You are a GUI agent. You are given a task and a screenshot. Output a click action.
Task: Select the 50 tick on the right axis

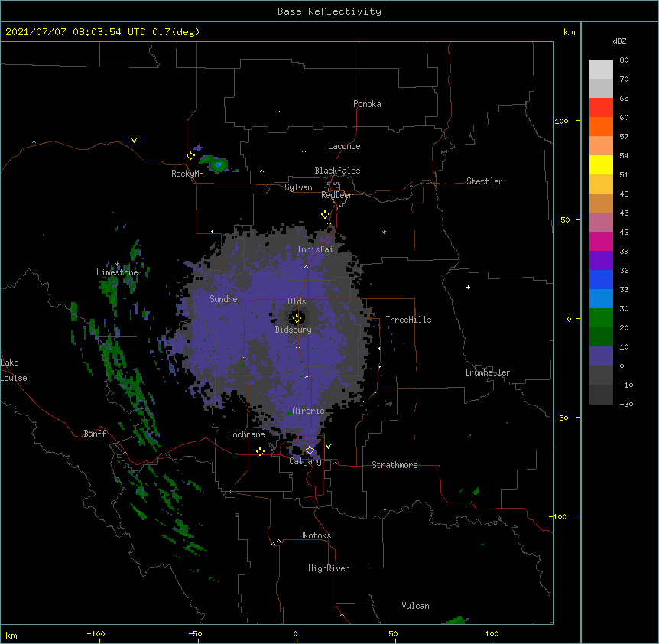coord(565,220)
